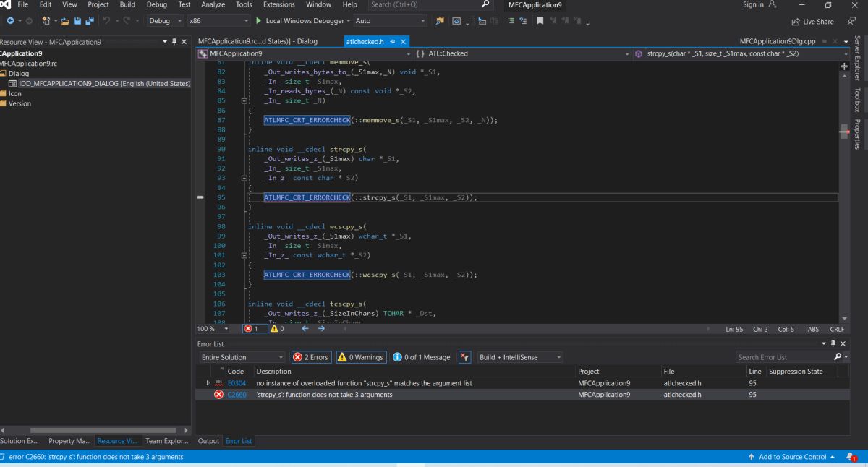Start Local Windows Debugger with the green play icon
The image size is (868, 467).
(258, 21)
